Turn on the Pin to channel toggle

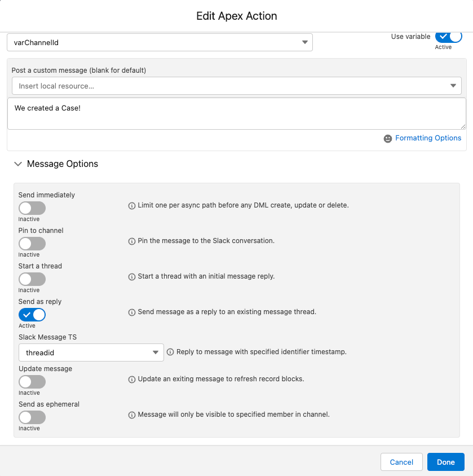coord(32,244)
